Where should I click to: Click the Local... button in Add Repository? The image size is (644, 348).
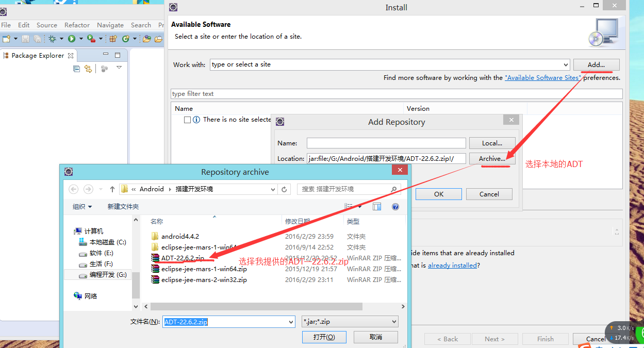pyautogui.click(x=492, y=143)
